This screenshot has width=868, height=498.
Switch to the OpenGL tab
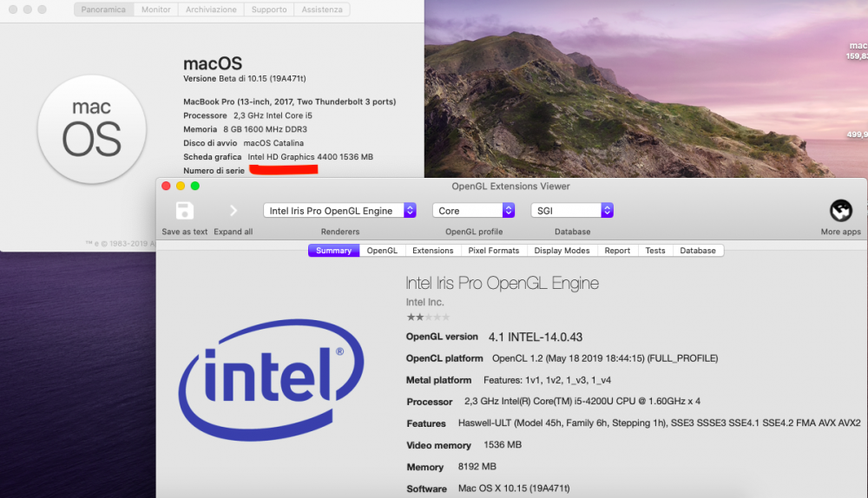(382, 251)
